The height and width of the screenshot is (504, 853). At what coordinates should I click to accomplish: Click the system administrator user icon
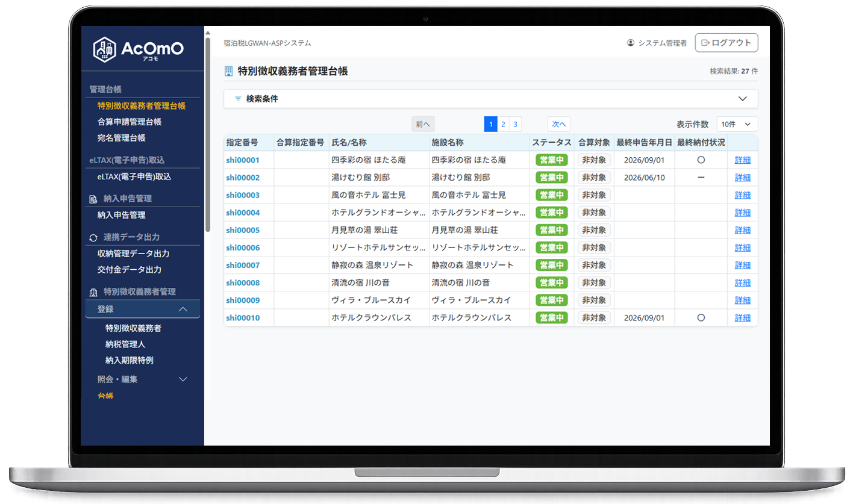tap(631, 43)
